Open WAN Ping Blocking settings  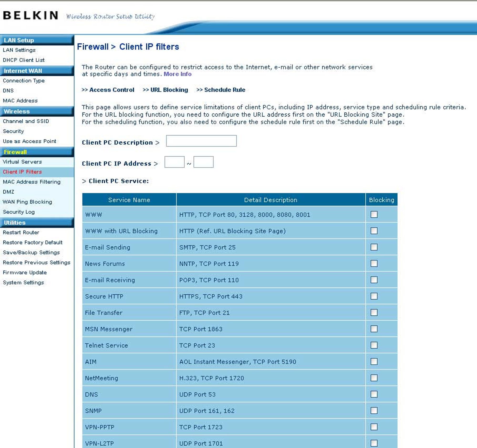27,202
